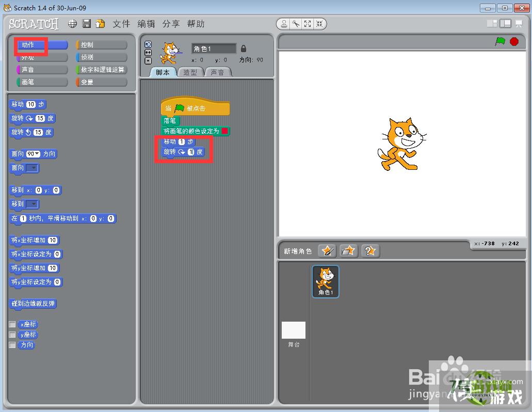Click the 落笔 block in the script

170,120
